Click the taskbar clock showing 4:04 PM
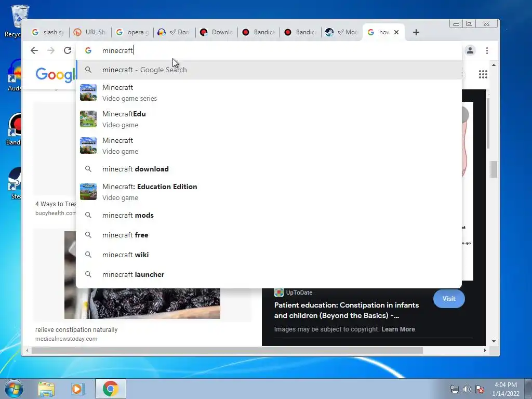Screen dimensions: 532x399 tap(506, 389)
